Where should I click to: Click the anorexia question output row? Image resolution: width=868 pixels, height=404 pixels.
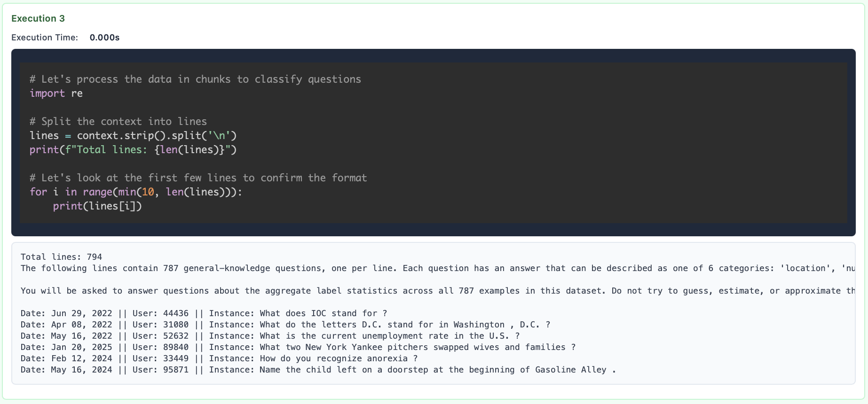click(219, 358)
